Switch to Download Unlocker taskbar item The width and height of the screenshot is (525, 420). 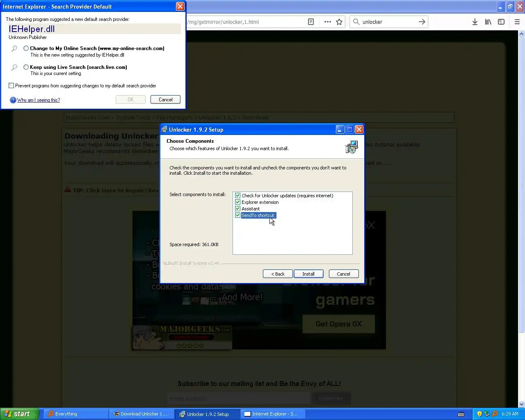142,414
